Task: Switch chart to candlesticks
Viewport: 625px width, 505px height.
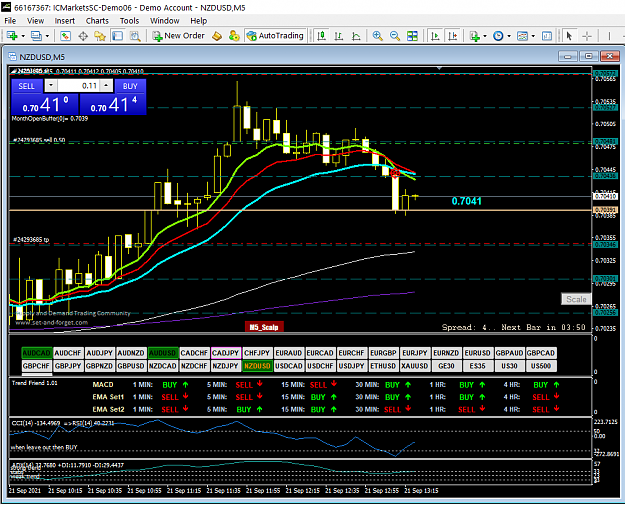Action: (321, 36)
